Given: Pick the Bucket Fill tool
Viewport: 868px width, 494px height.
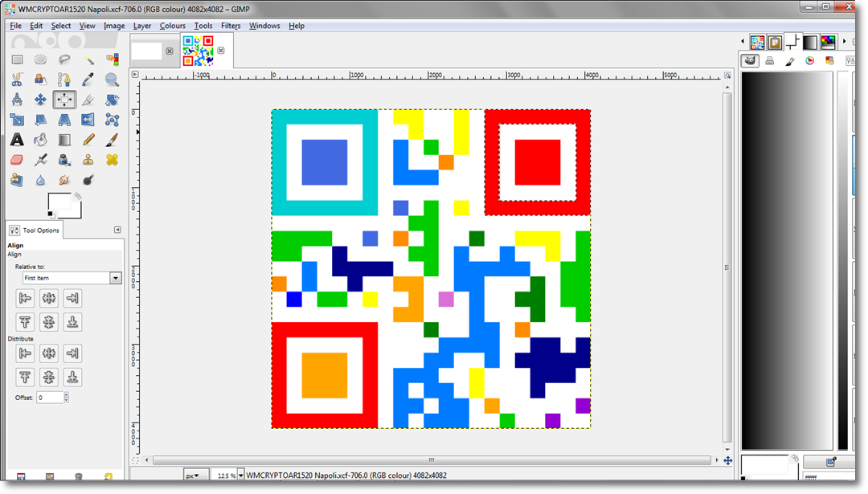Looking at the screenshot, I should pos(40,140).
